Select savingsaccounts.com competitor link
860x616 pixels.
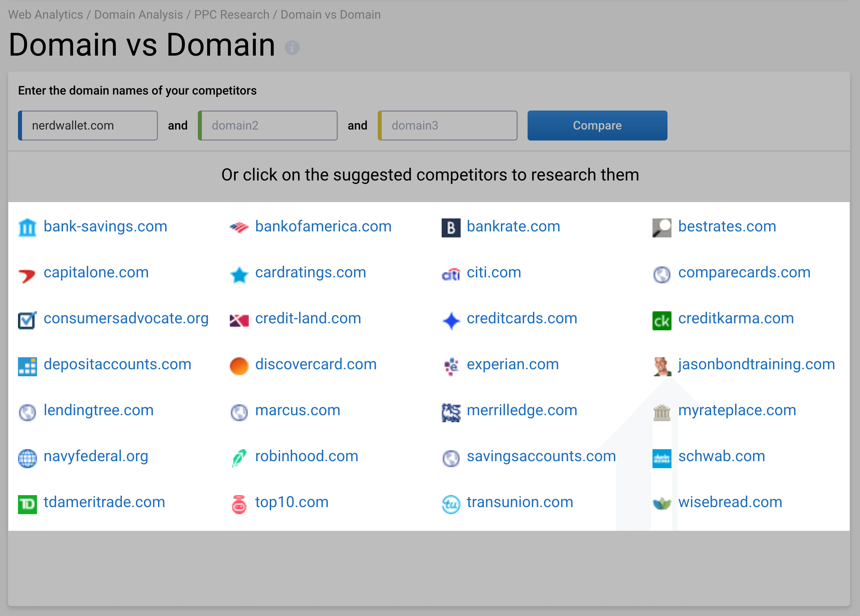(x=541, y=456)
